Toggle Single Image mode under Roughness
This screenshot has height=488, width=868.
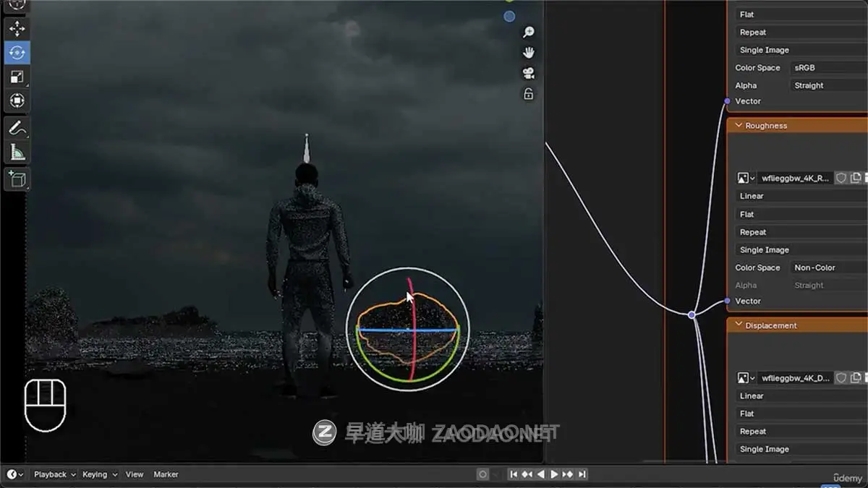(x=764, y=249)
